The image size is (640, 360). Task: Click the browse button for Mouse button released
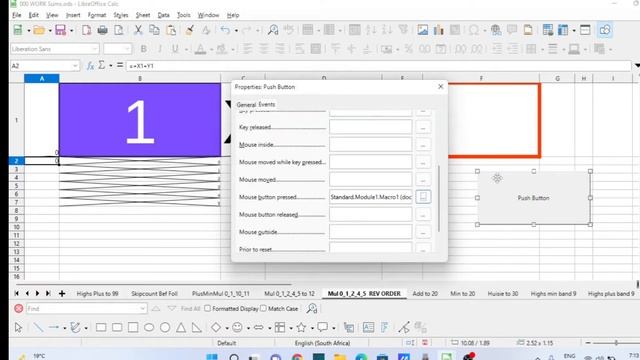[423, 214]
